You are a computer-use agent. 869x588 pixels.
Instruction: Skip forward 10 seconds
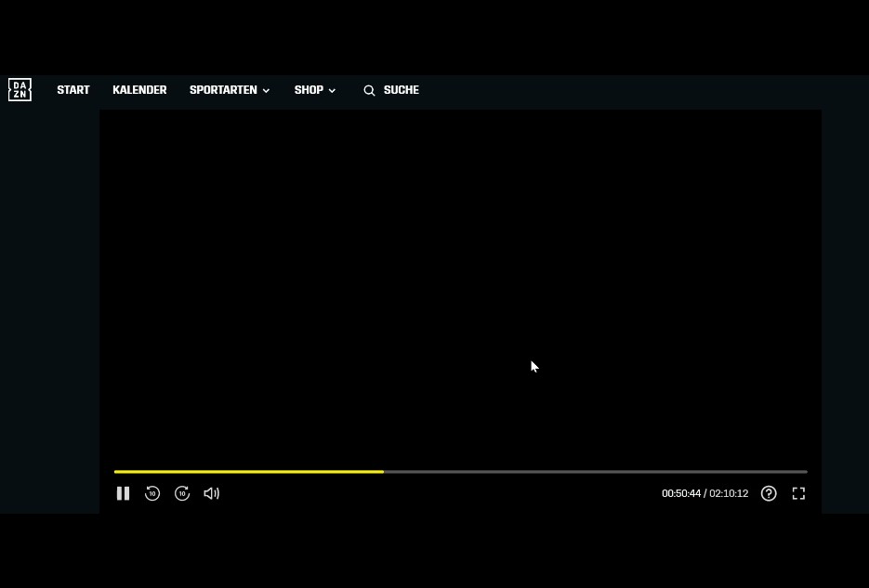pyautogui.click(x=182, y=493)
